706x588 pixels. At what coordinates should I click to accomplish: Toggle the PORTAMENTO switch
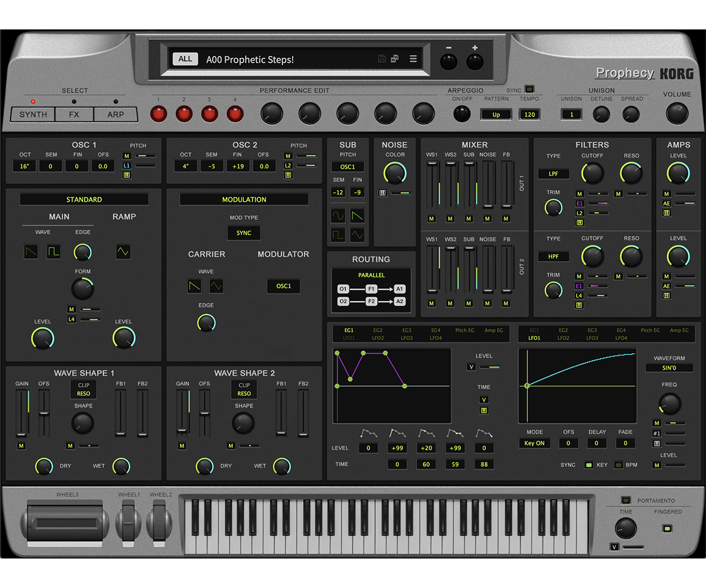click(626, 500)
